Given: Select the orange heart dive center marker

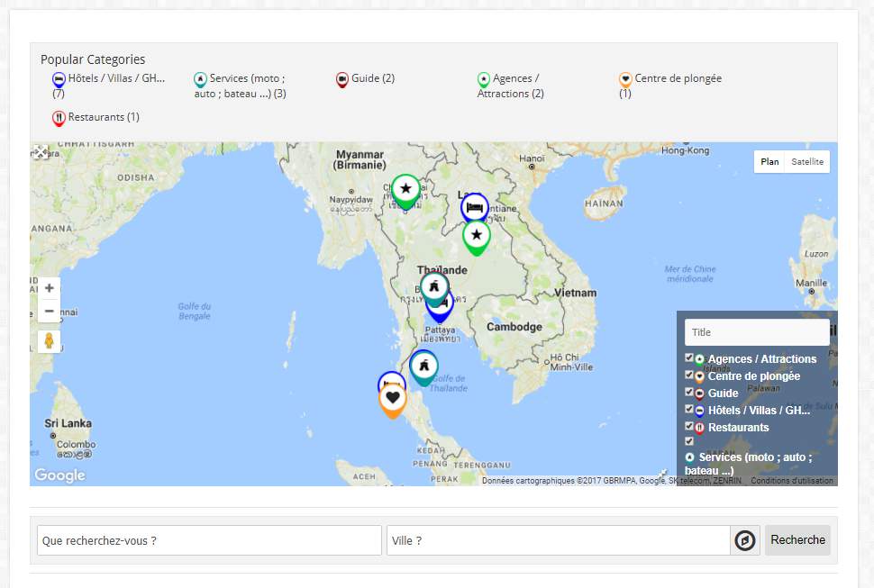Looking at the screenshot, I should tap(393, 400).
